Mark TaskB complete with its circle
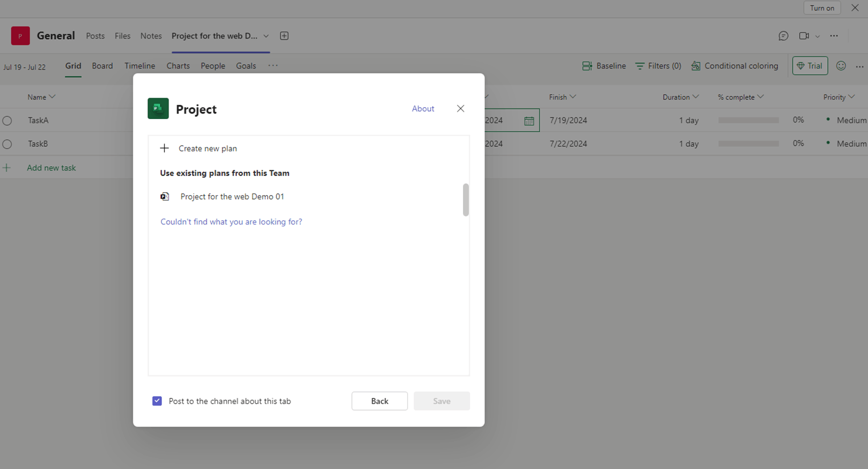 7,144
